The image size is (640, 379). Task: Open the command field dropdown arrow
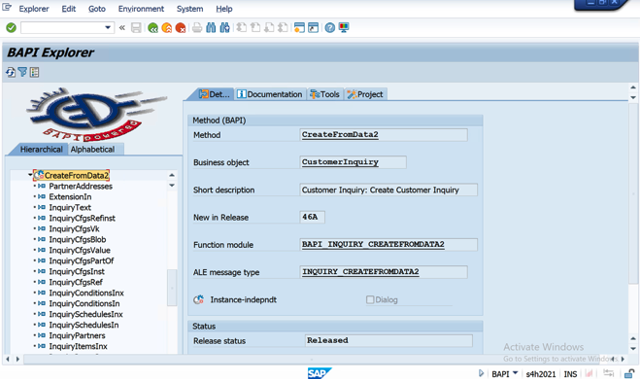(x=108, y=28)
